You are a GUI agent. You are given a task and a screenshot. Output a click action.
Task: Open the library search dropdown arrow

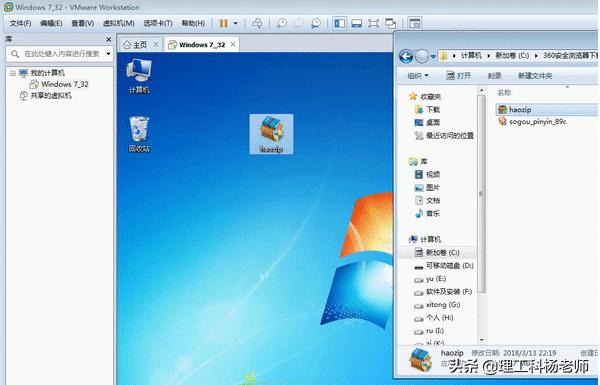click(x=108, y=54)
